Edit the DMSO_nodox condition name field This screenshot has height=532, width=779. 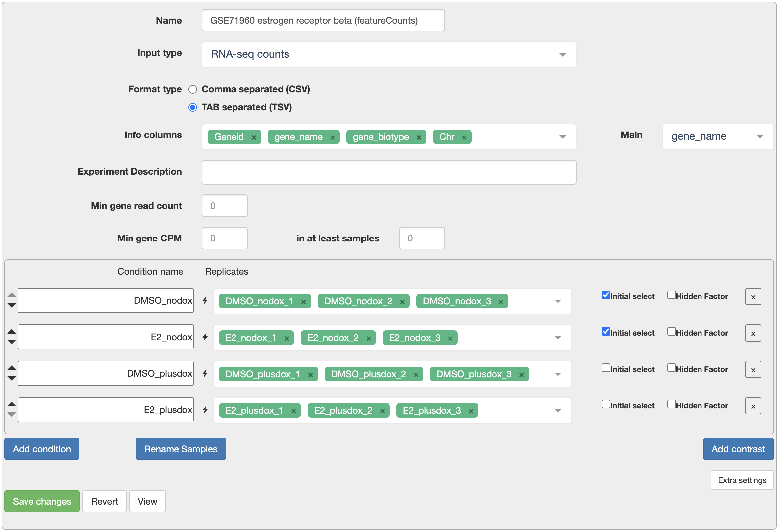pyautogui.click(x=106, y=301)
